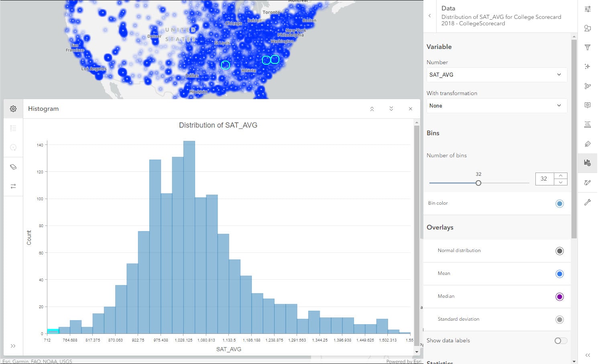Click the Los Angeles label on the map
598x364 pixels.
coord(94,69)
